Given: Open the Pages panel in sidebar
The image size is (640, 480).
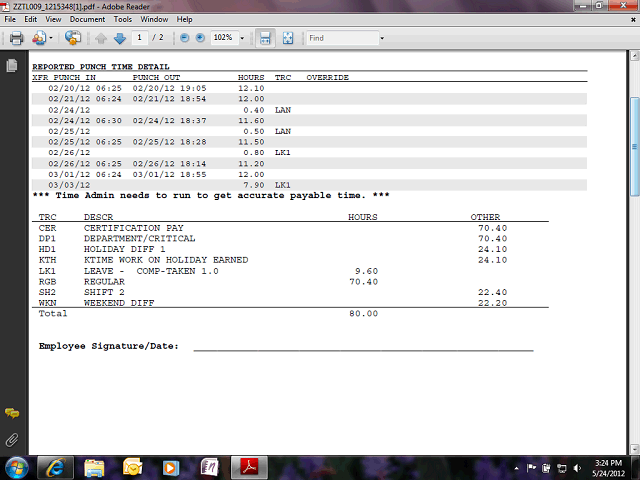Looking at the screenshot, I should click(x=12, y=65).
